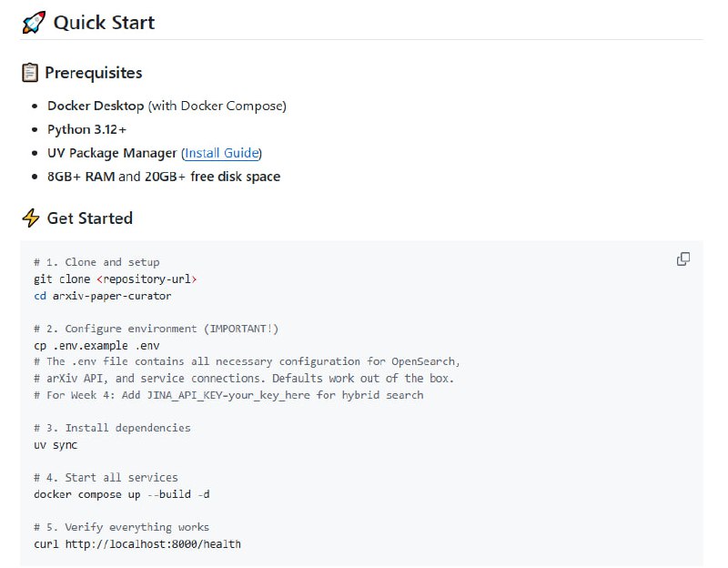Click the clipboard emoji next to Prerequisites
Screen dimensions: 728x568
pos(30,73)
